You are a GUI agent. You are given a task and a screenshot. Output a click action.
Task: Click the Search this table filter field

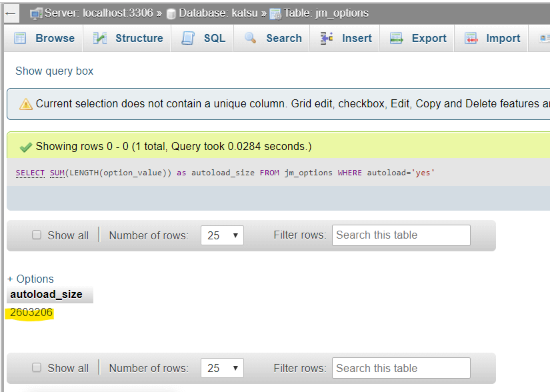click(x=401, y=235)
